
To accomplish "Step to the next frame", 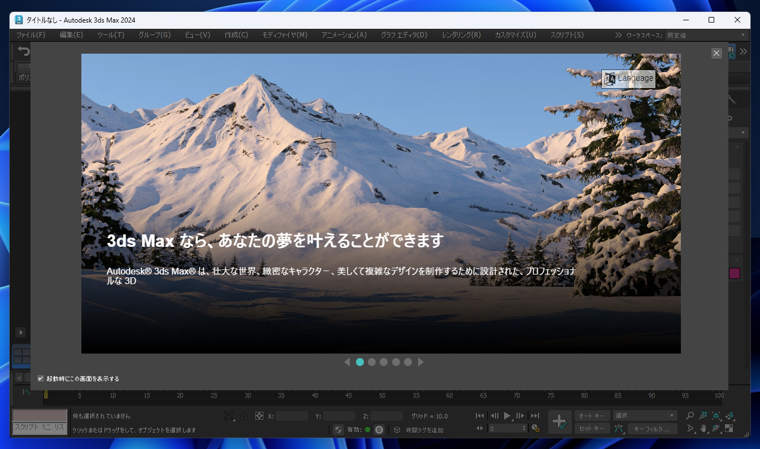I will tap(520, 416).
